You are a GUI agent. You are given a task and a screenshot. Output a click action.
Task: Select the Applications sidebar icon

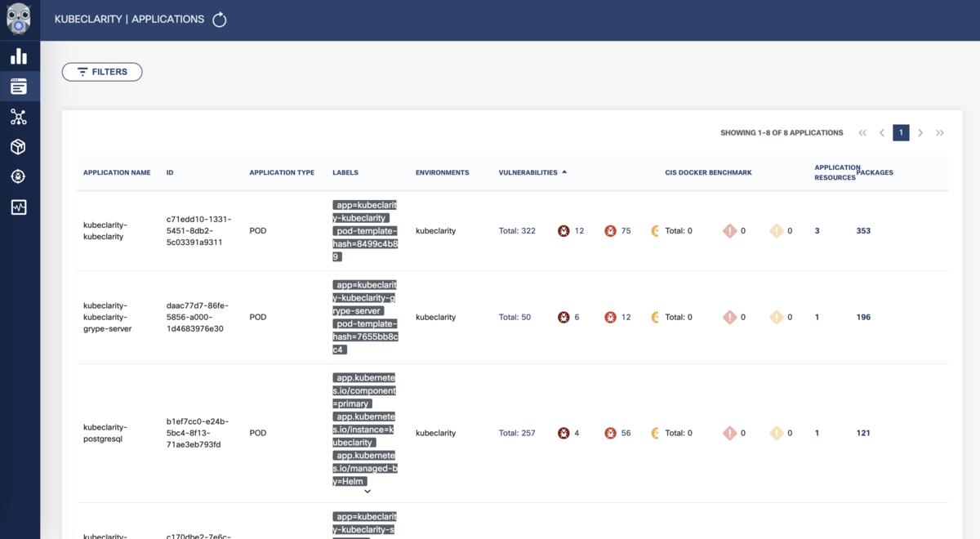[19, 87]
